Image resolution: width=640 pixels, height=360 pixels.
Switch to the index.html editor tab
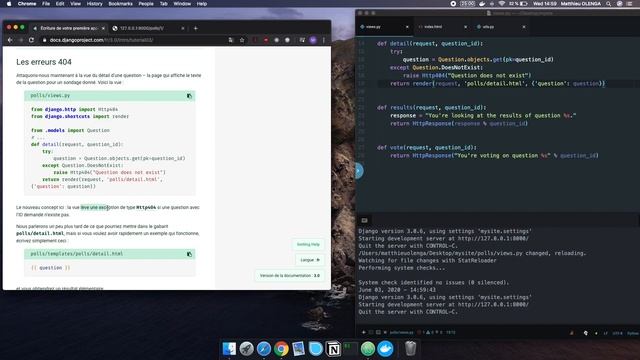click(442, 27)
